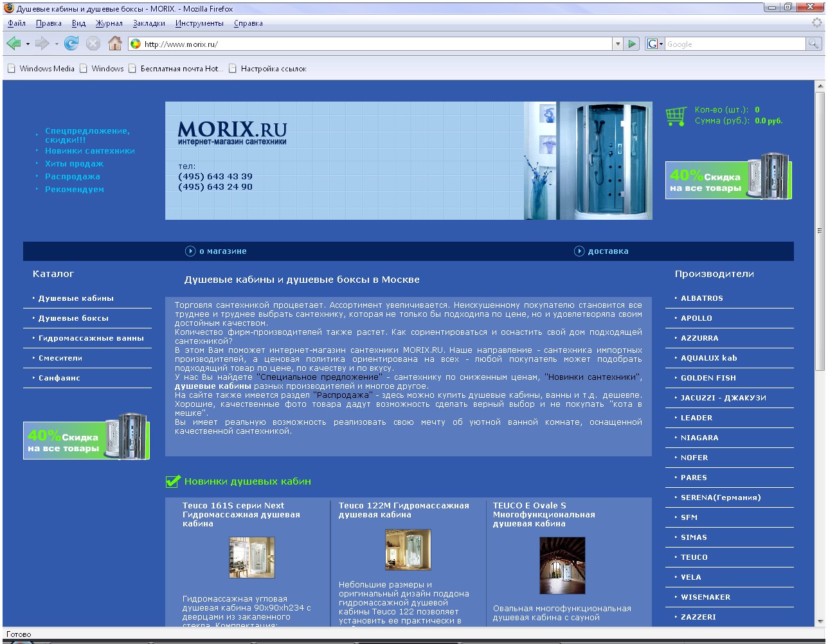This screenshot has width=828, height=644.
Task: Open the Инструменты menu
Action: pyautogui.click(x=199, y=23)
